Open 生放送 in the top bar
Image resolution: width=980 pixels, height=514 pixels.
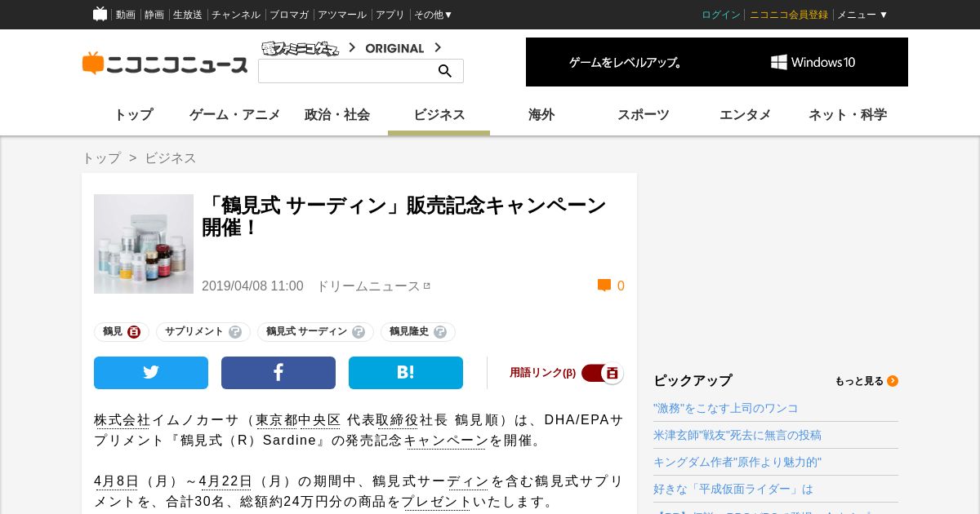pos(188,15)
